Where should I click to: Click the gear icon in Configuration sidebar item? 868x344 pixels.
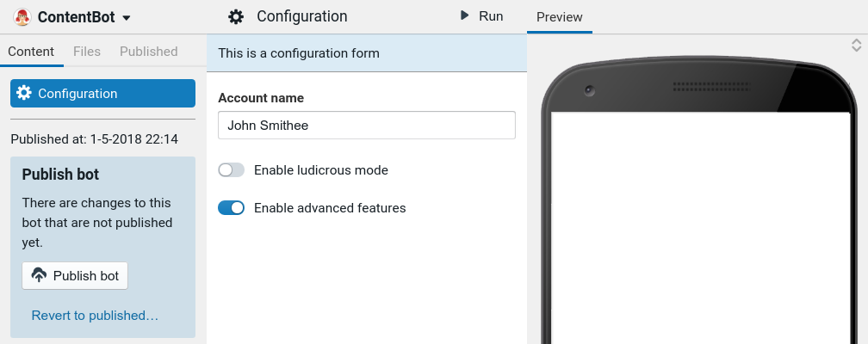(24, 93)
